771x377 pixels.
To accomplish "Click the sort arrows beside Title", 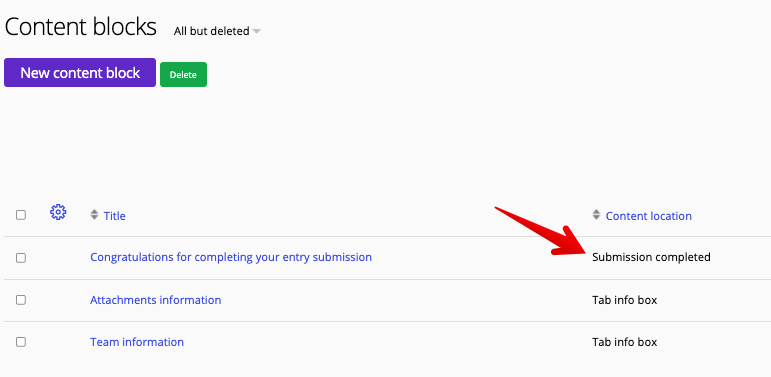I will coord(94,215).
